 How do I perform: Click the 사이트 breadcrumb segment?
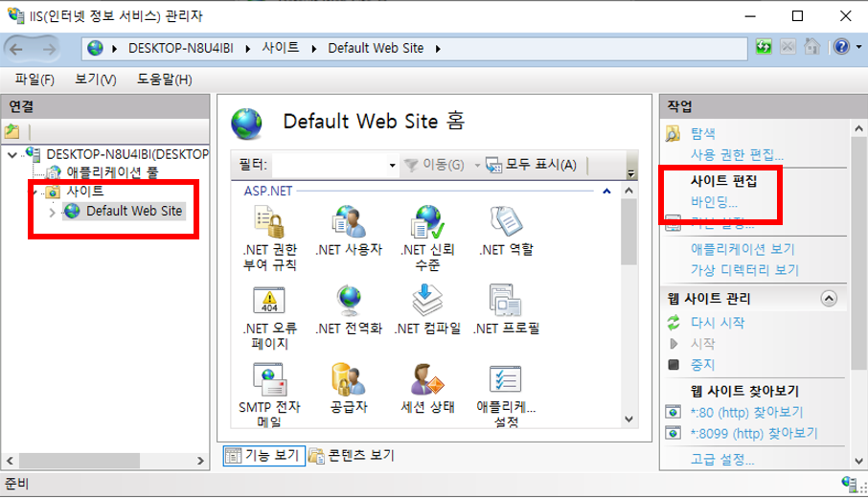[x=281, y=48]
